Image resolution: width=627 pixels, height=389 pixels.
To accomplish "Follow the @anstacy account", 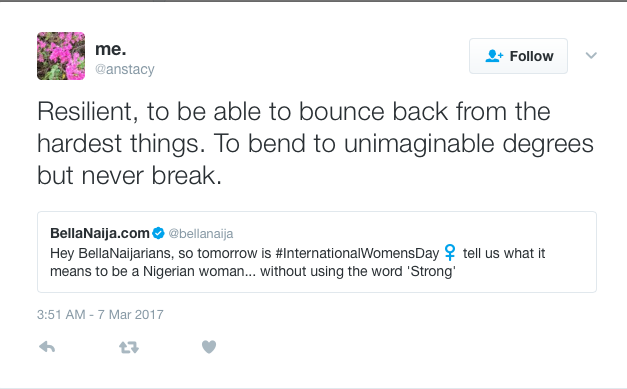I will tap(518, 56).
